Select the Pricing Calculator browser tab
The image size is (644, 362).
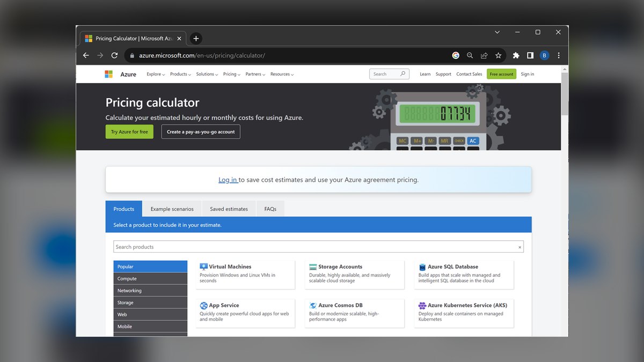(134, 39)
